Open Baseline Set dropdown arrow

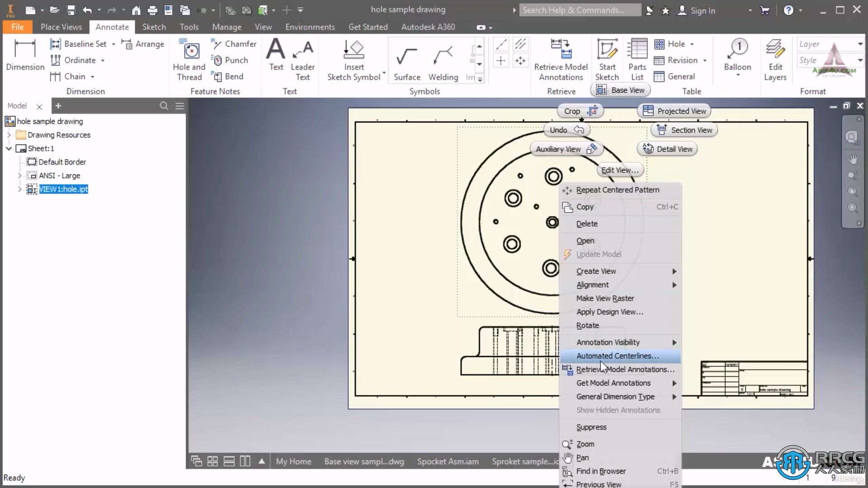[113, 44]
